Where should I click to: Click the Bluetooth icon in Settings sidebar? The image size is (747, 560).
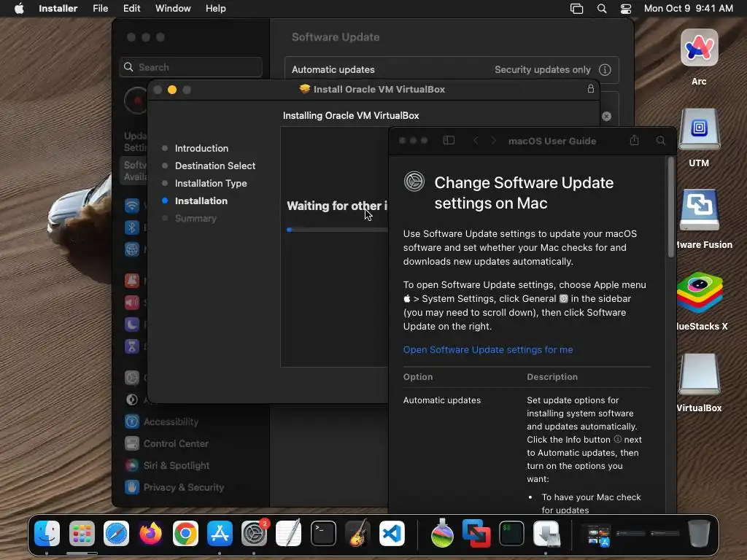point(132,227)
